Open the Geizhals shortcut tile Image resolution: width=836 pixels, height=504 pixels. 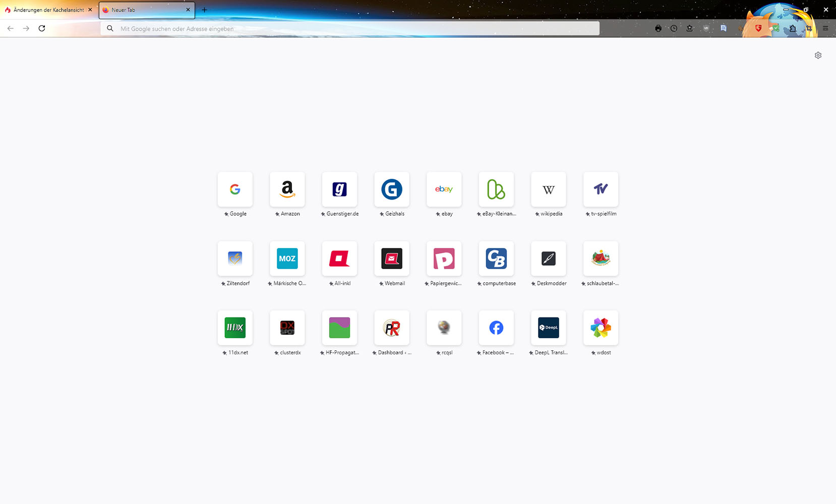coord(392,190)
